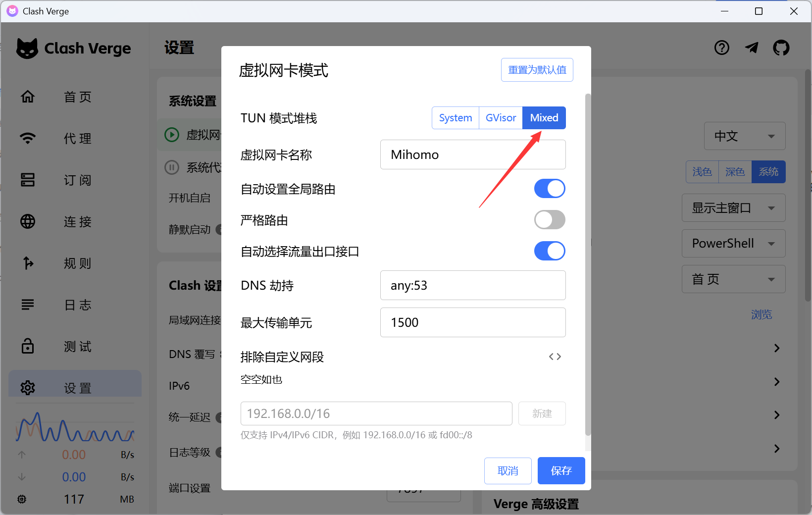Click the proxies wifi icon
812x515 pixels.
click(28, 138)
